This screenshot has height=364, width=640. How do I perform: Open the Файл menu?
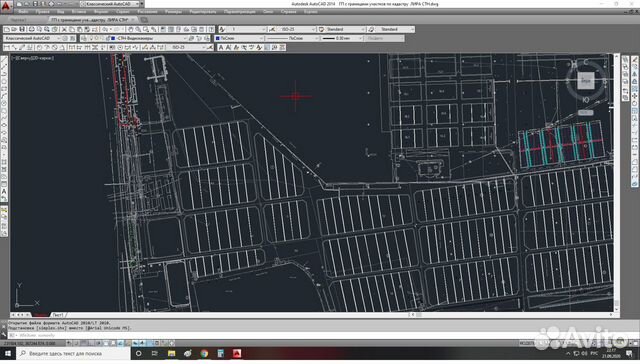coord(23,12)
